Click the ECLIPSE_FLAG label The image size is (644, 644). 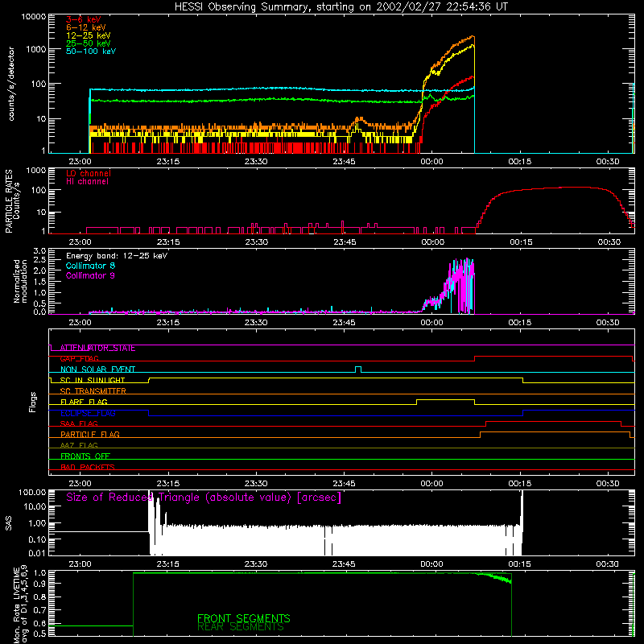tap(88, 413)
